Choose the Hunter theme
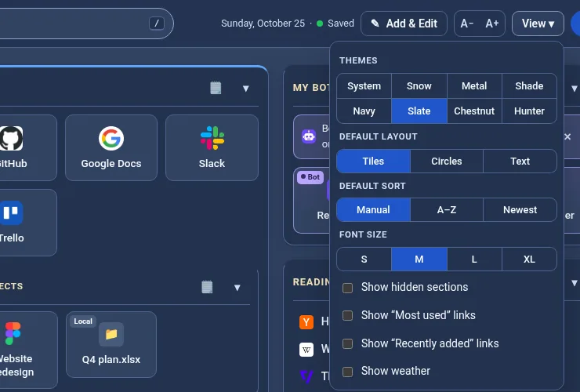580x392 pixels. click(529, 111)
